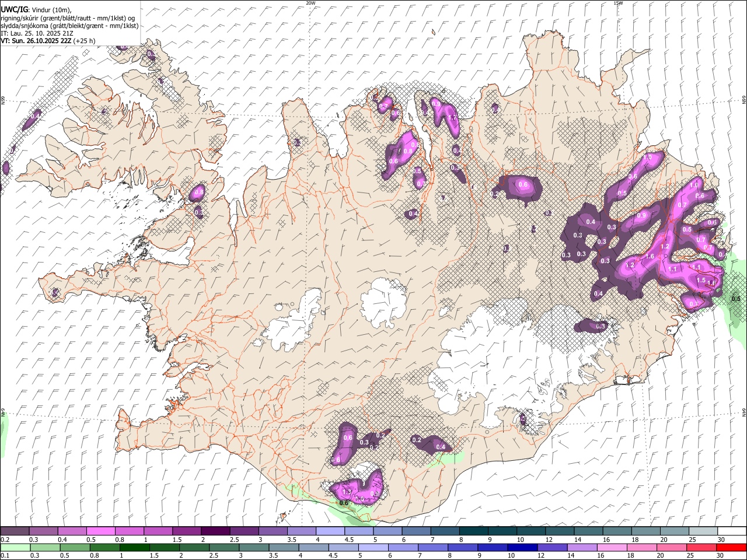Image resolution: width=747 pixels, height=560 pixels.
Task: Click the "1.7" precipitation value in the north
Action: coord(452,117)
